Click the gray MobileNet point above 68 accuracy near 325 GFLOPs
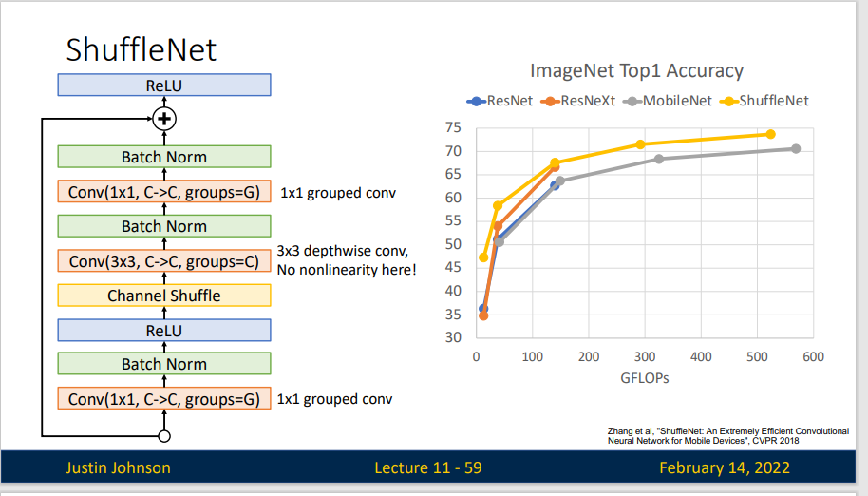This screenshot has height=496, width=868. point(659,159)
